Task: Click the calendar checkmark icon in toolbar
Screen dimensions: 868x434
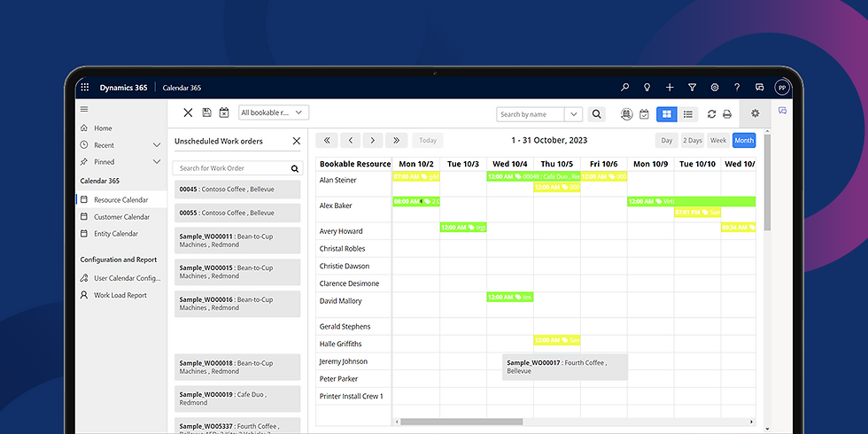Action: 644,114
